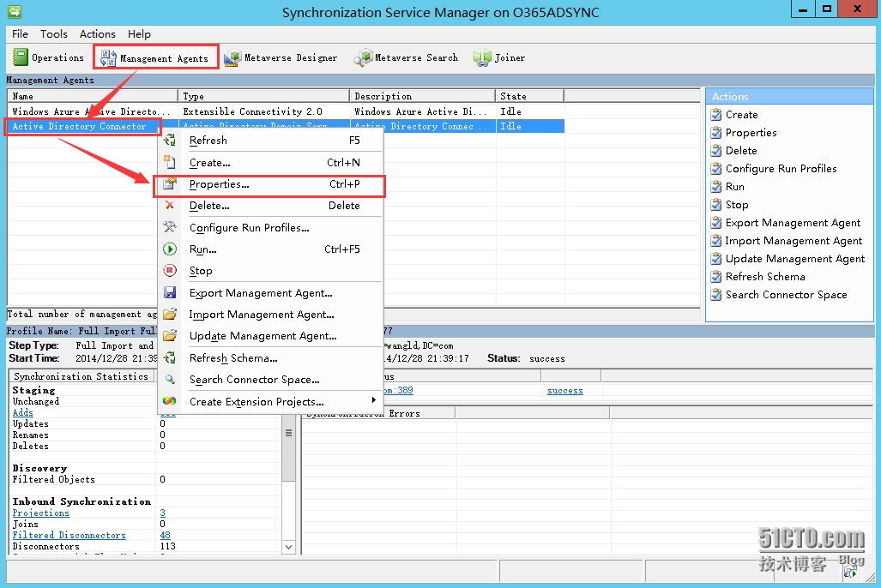
Task: Click red Stop icon in context menu
Action: (x=170, y=271)
